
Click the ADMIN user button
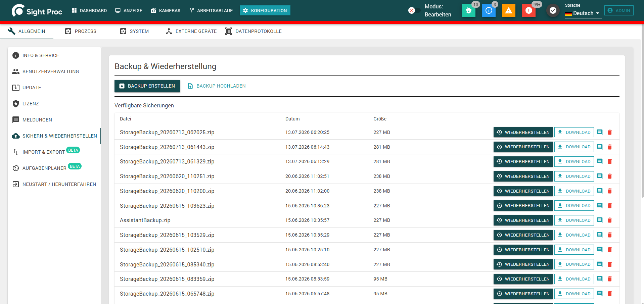619,10
